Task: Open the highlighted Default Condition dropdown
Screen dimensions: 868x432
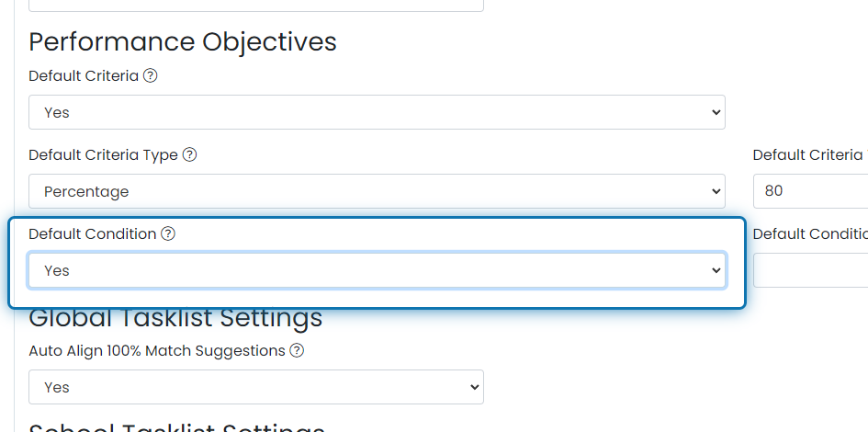Action: tap(377, 270)
